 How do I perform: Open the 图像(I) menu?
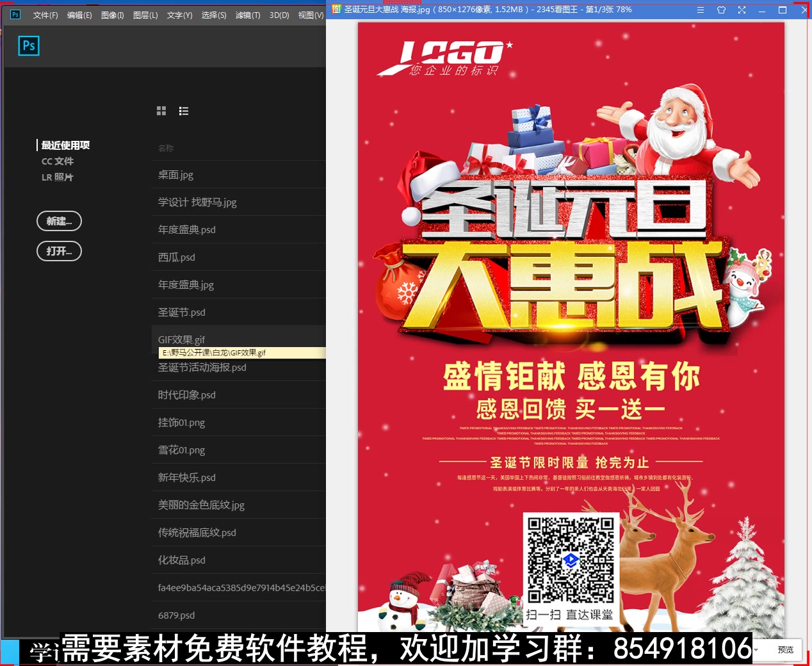pyautogui.click(x=112, y=15)
